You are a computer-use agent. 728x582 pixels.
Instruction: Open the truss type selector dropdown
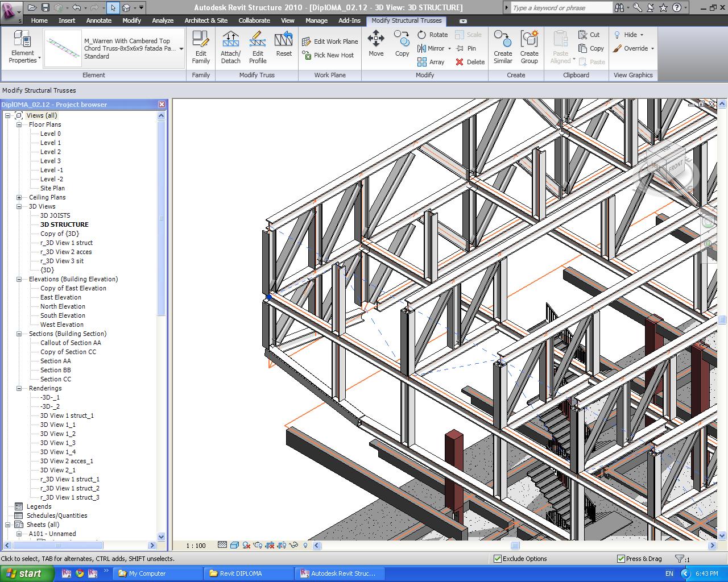[x=181, y=49]
